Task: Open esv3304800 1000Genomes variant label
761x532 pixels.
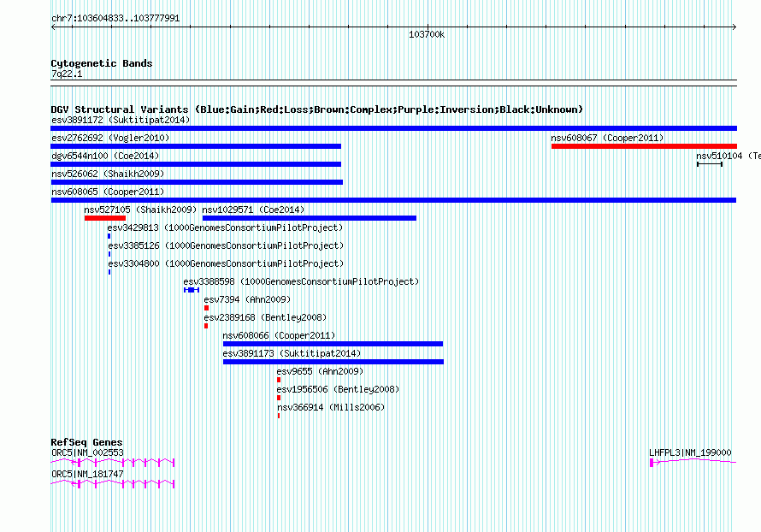Action: (x=226, y=263)
